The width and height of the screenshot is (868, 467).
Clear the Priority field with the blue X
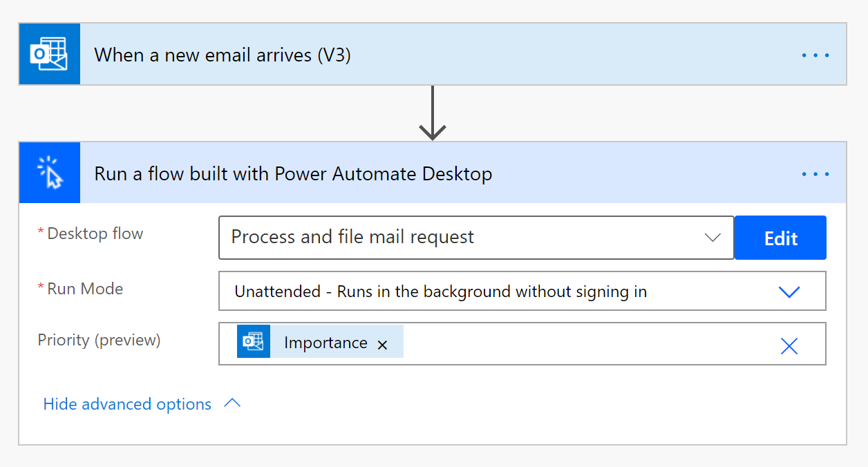[x=789, y=345]
